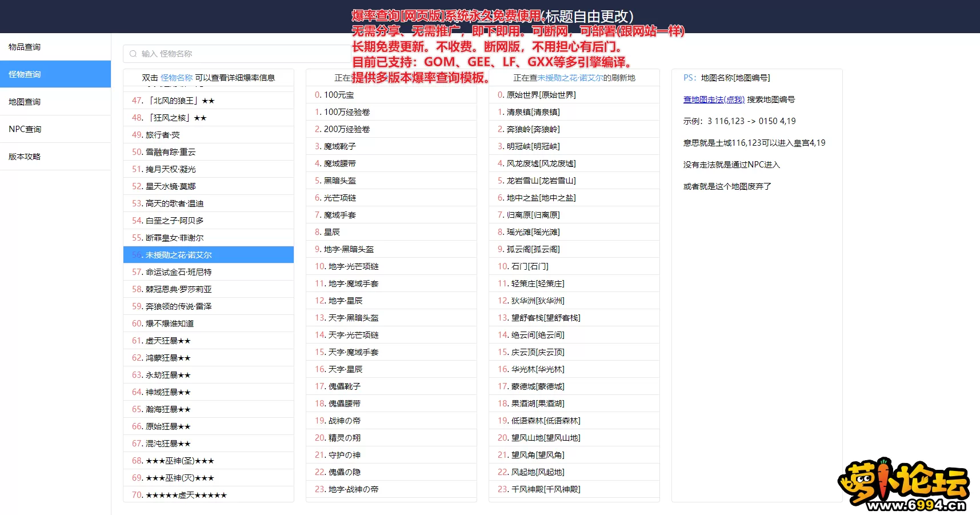Select monster 65 瀚海狂暴★★
The height and width of the screenshot is (515, 980).
coord(209,409)
